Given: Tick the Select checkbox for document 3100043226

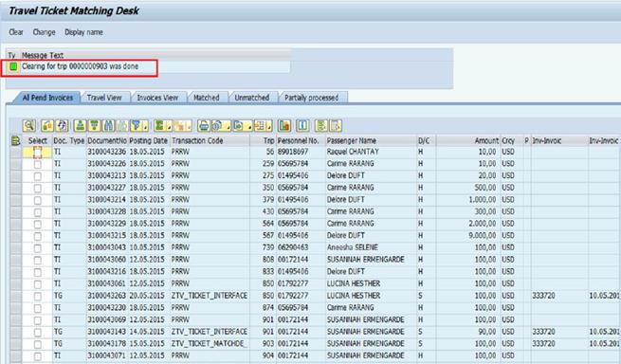Looking at the screenshot, I should 38,164.
